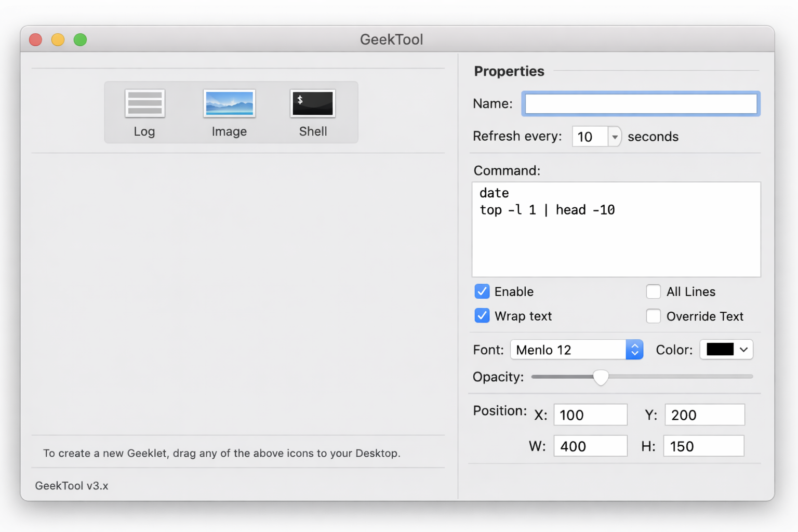
Task: Zoom the GeekTool window with green button
Action: click(80, 39)
